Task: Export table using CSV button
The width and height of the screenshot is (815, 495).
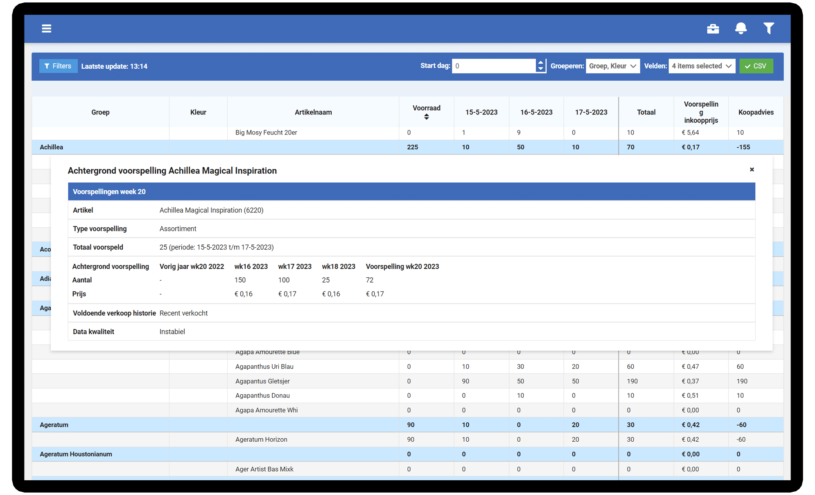Action: pos(756,66)
